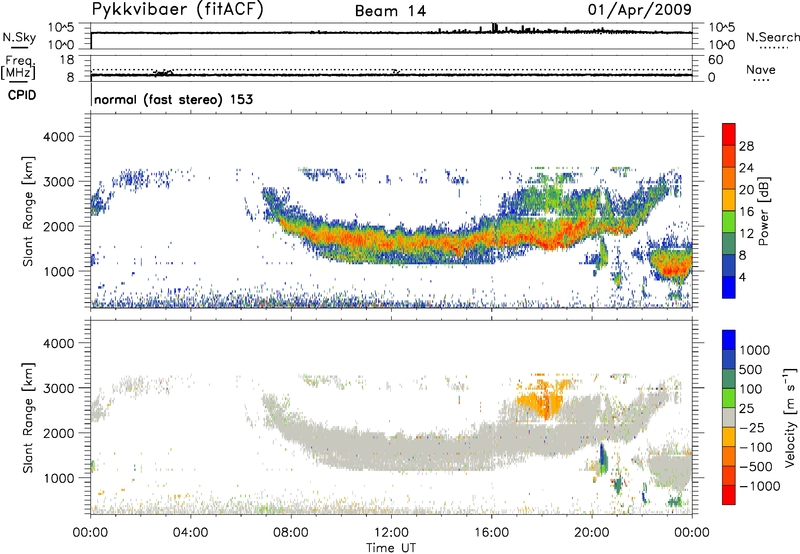Click the title 'Pykkvibaer (fitACF)'

[x=177, y=10]
